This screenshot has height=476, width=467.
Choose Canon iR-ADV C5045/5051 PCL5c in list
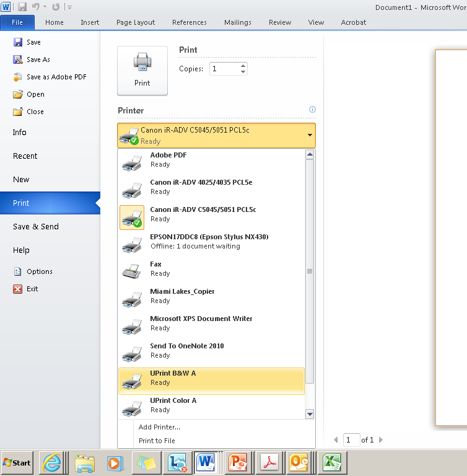pyautogui.click(x=211, y=218)
